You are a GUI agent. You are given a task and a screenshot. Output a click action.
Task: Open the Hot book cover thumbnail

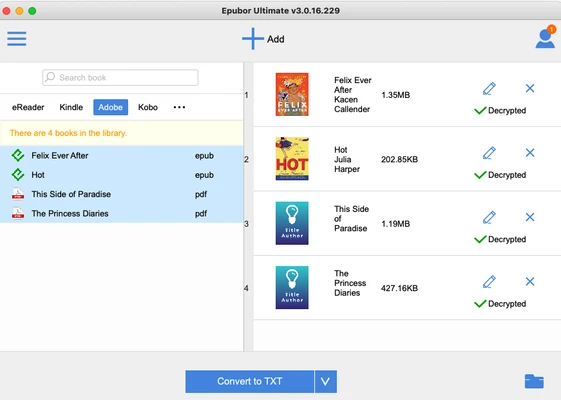tap(292, 159)
